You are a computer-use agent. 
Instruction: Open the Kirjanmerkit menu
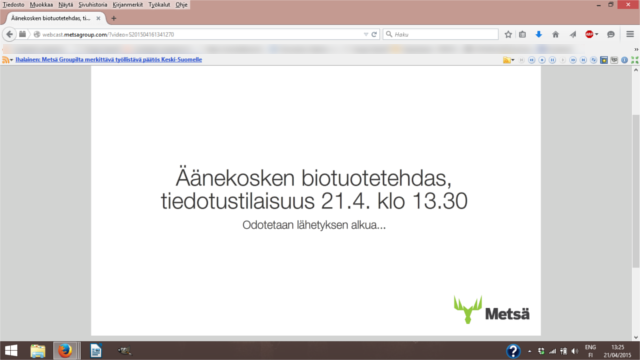128,4
